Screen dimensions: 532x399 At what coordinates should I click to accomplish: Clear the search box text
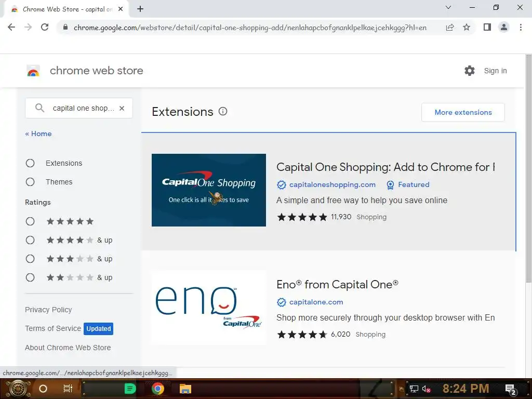[122, 108]
